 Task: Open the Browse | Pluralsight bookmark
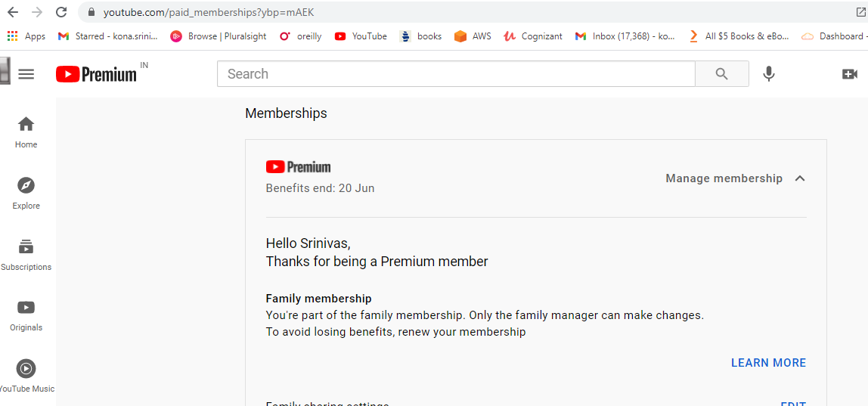tap(219, 36)
